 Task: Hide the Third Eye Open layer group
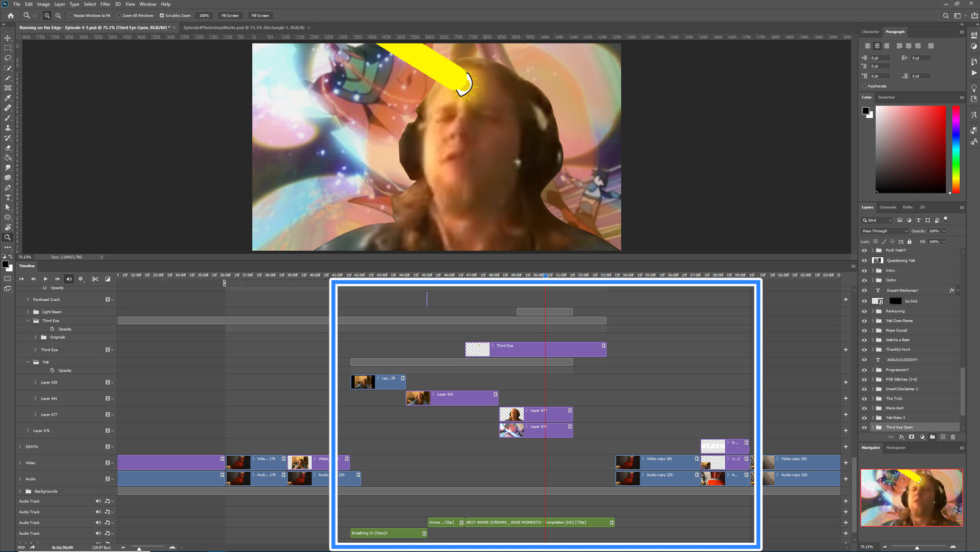click(864, 427)
